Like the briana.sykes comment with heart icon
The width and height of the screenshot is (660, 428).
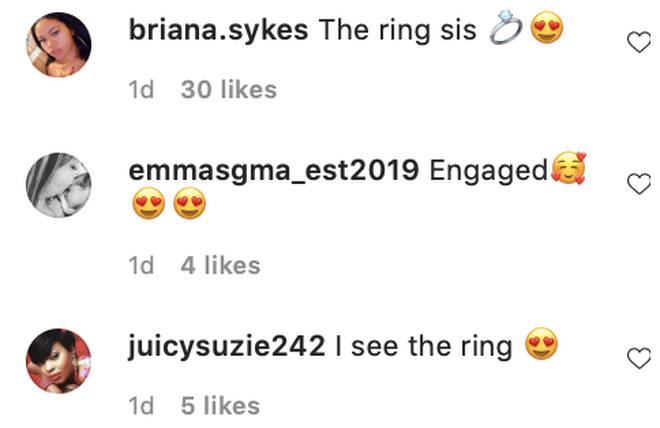(639, 42)
